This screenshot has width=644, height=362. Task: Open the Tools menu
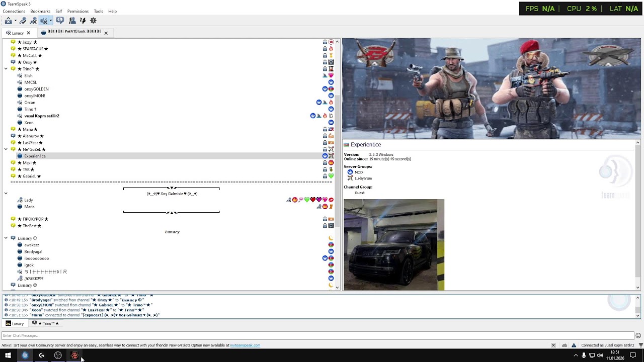[98, 11]
